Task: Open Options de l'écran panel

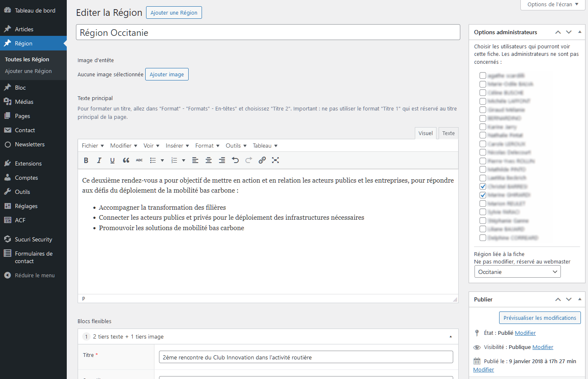Action: (553, 5)
